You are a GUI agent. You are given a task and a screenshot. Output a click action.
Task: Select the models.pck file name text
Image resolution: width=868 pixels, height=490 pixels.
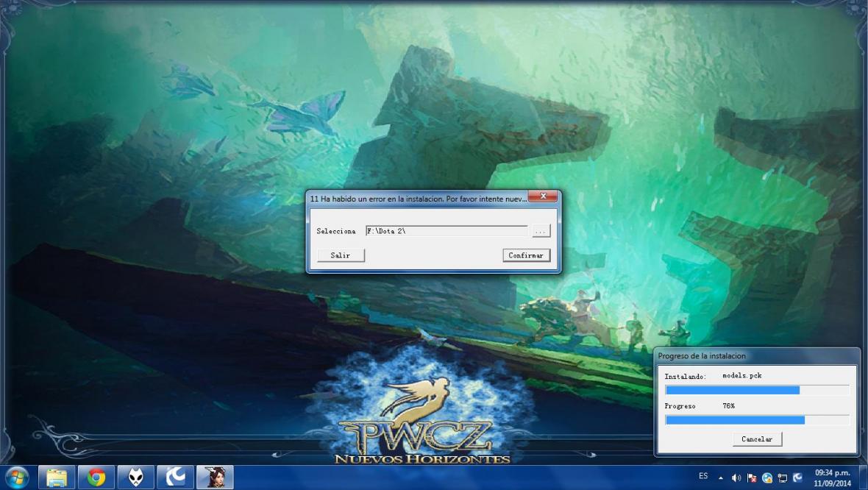pos(741,375)
